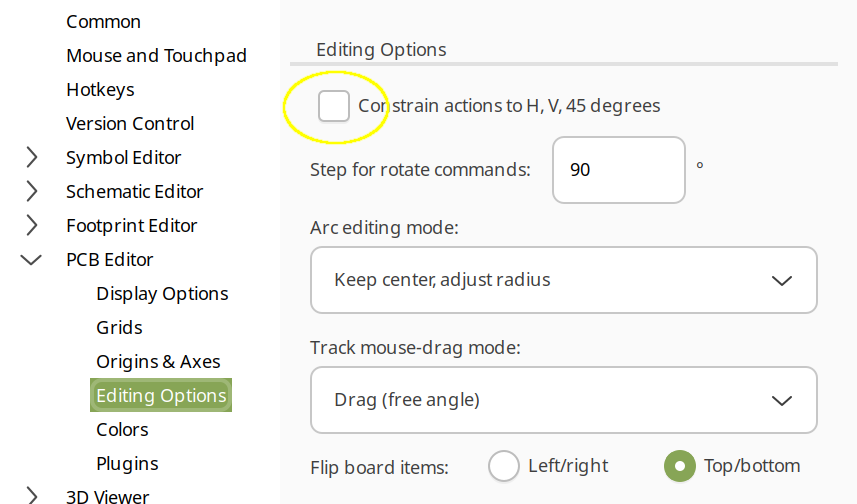857x504 pixels.
Task: Expand the Symbol Editor tree node
Action: click(32, 157)
